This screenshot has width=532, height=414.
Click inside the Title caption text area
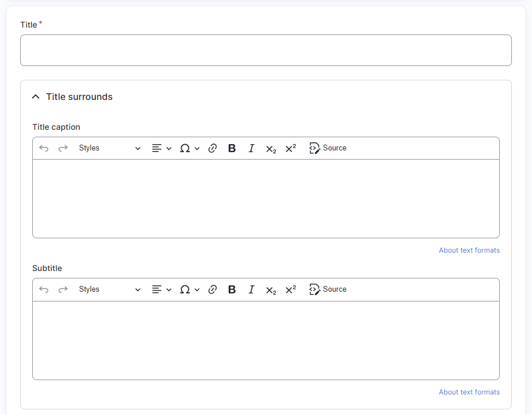coord(265,199)
